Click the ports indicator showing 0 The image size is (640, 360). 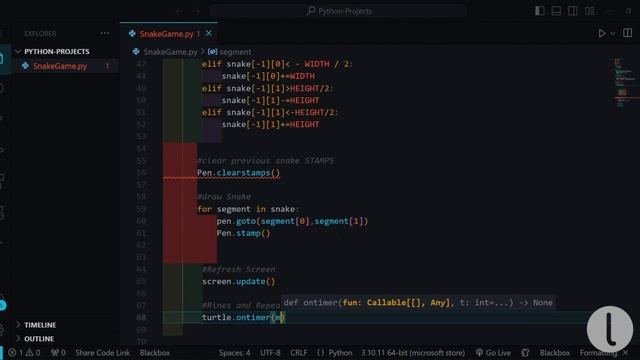tap(58, 353)
